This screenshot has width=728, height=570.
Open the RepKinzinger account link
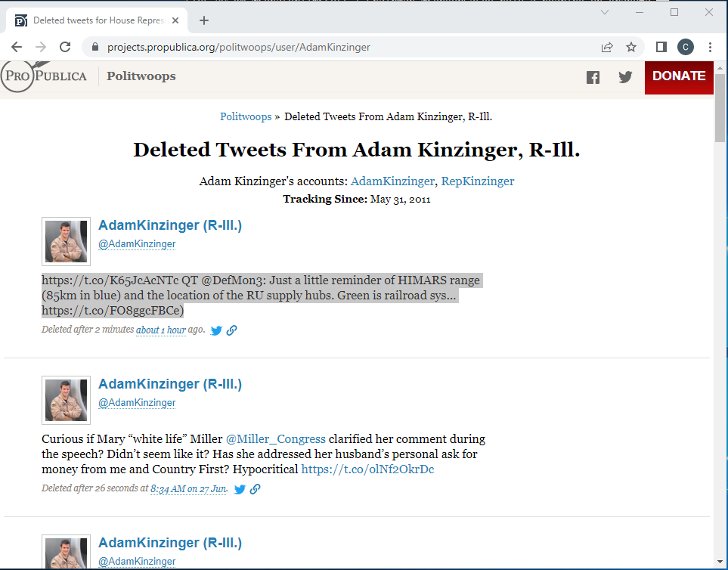pyautogui.click(x=478, y=181)
